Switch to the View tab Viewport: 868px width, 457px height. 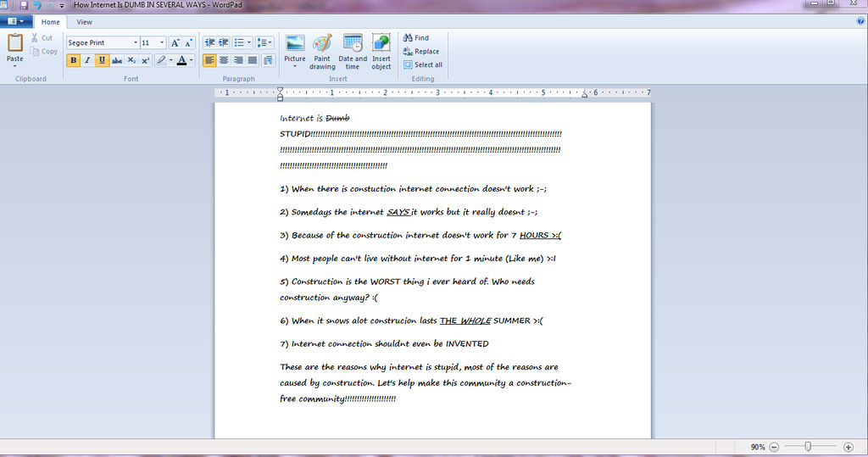(x=84, y=22)
